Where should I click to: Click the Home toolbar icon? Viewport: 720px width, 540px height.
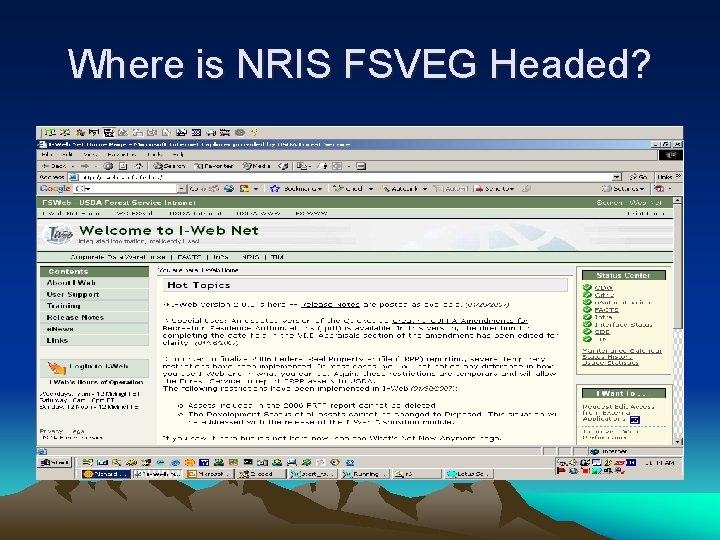[x=138, y=166]
